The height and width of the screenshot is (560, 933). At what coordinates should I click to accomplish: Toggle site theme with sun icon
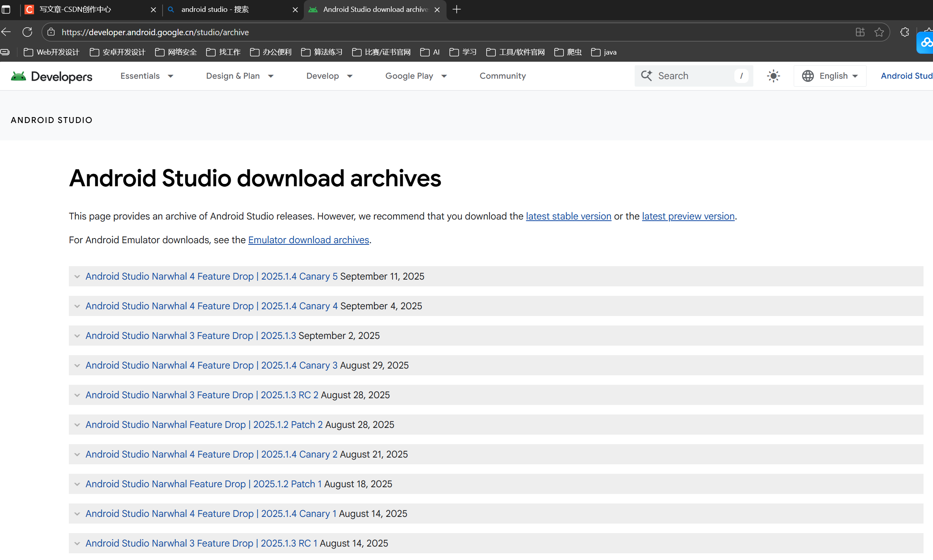(x=773, y=76)
